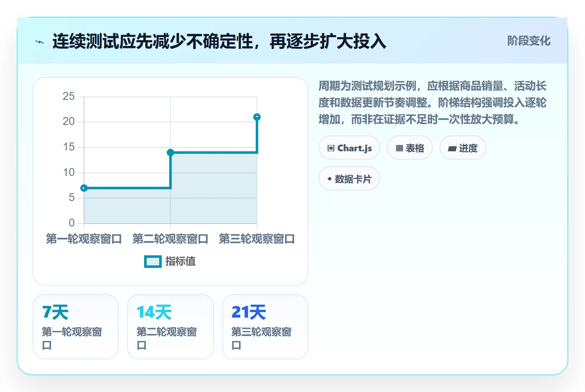Click the 第三轮观察窗口 x-axis label

[257, 239]
